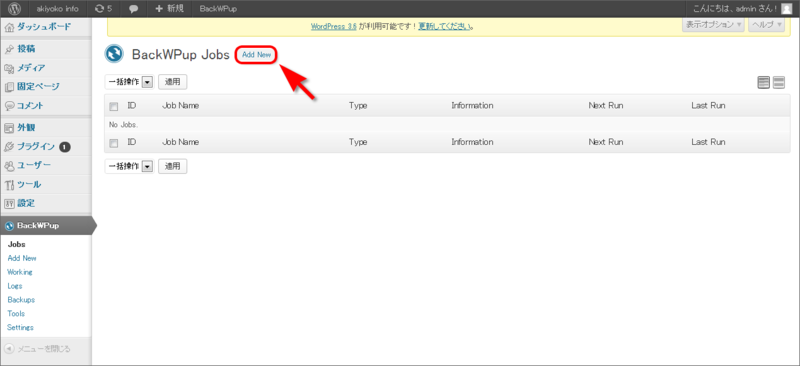
Task: Open Logs submenu item
Action: [x=15, y=286]
